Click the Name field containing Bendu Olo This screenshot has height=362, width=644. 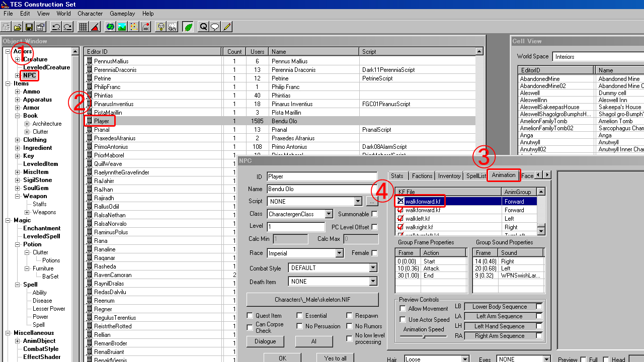[x=322, y=189]
